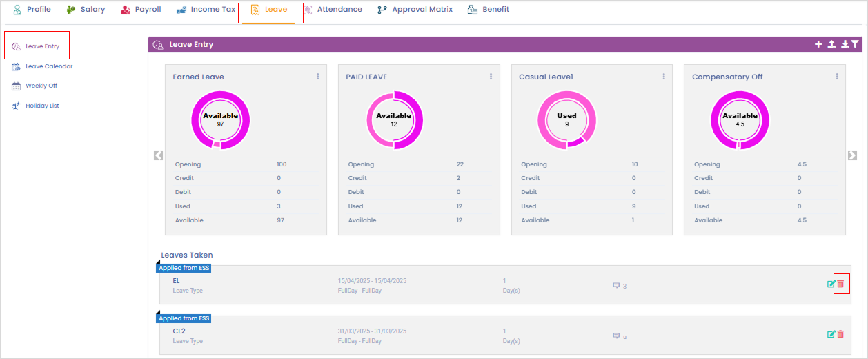The height and width of the screenshot is (359, 868).
Task: Open the PAID LEAVE card three-dot menu
Action: (x=491, y=77)
